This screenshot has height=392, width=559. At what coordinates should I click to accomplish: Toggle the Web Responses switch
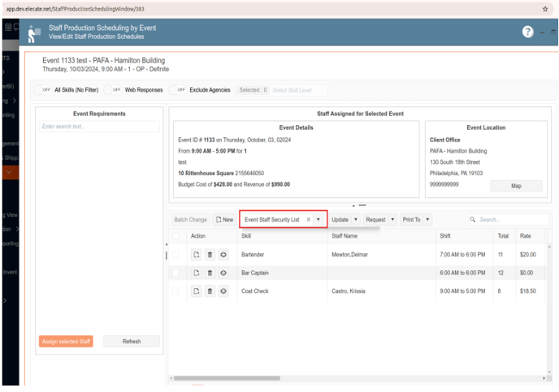[116, 90]
